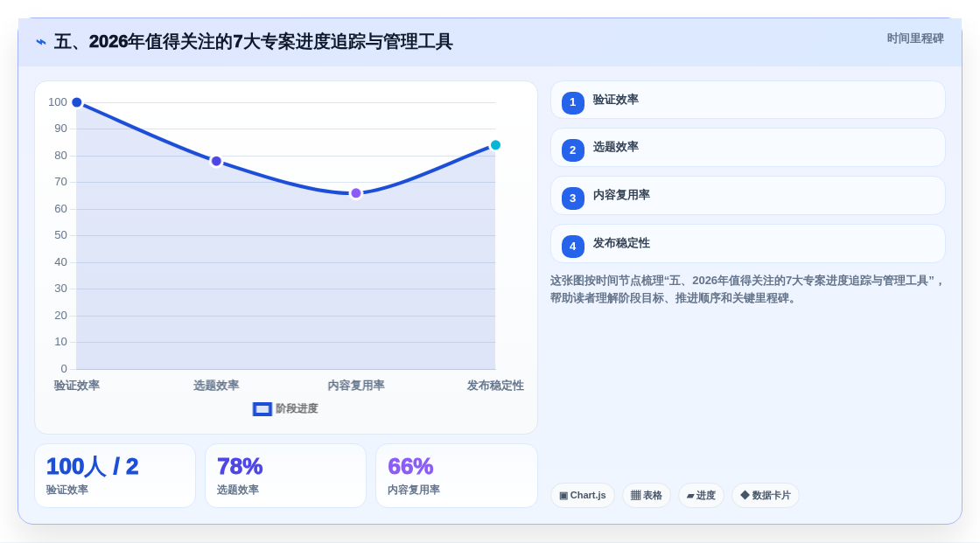The height and width of the screenshot is (543, 980).
Task: Click the page title 五、2026年值得关注的7大专案
Action: pos(253,42)
